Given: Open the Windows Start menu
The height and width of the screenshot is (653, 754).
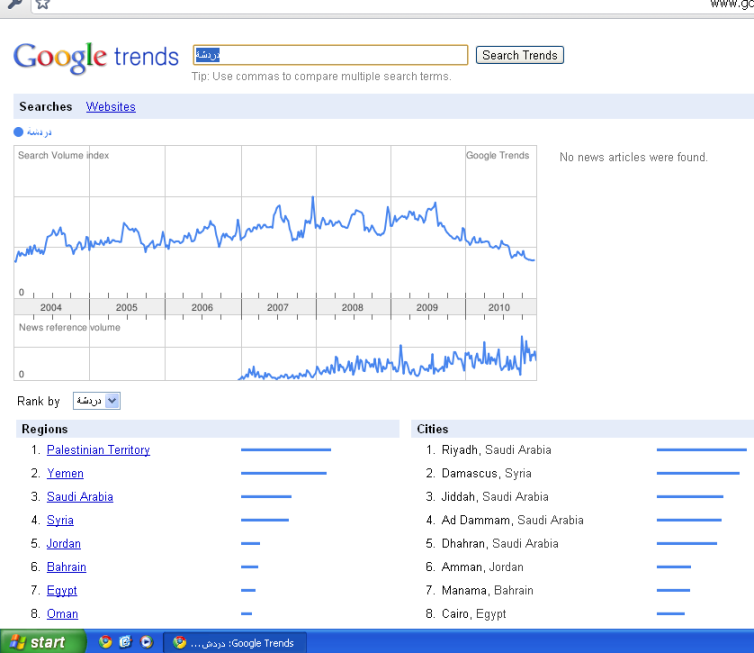Looking at the screenshot, I should (x=37, y=642).
